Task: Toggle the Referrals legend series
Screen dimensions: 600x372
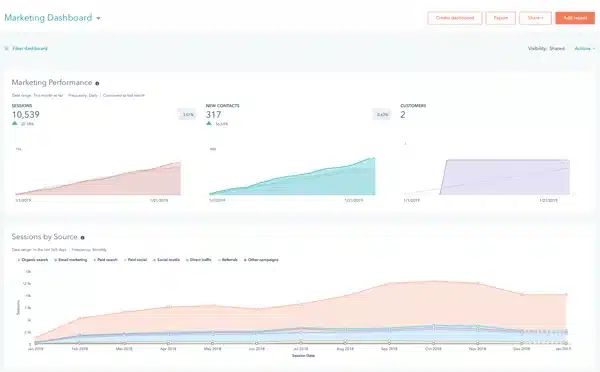Action: click(x=228, y=260)
